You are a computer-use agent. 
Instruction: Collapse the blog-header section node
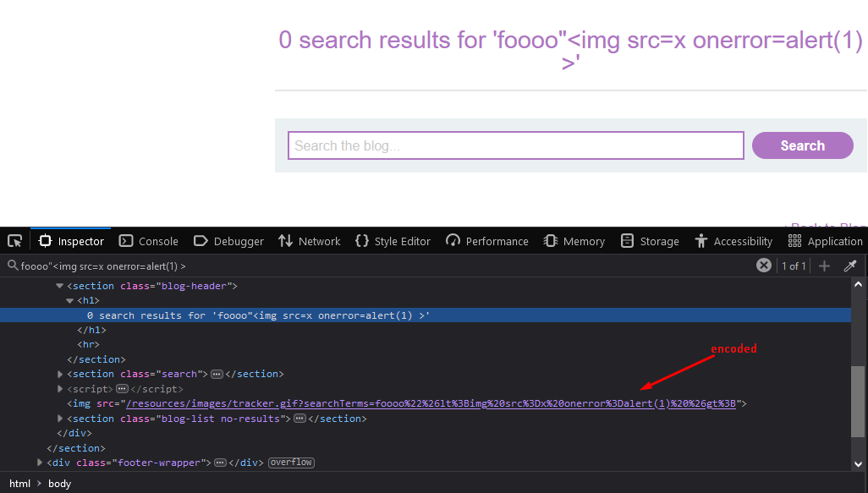click(x=60, y=286)
